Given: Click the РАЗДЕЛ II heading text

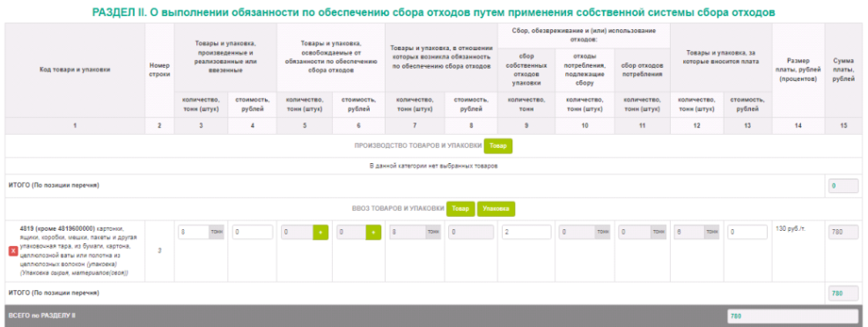Looking at the screenshot, I should (433, 11).
